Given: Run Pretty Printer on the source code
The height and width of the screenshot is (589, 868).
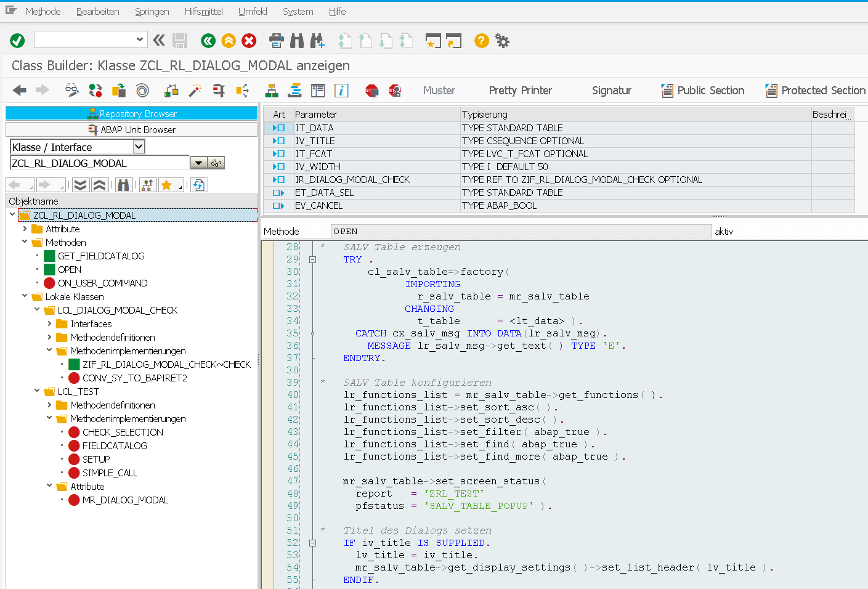Looking at the screenshot, I should pos(519,90).
